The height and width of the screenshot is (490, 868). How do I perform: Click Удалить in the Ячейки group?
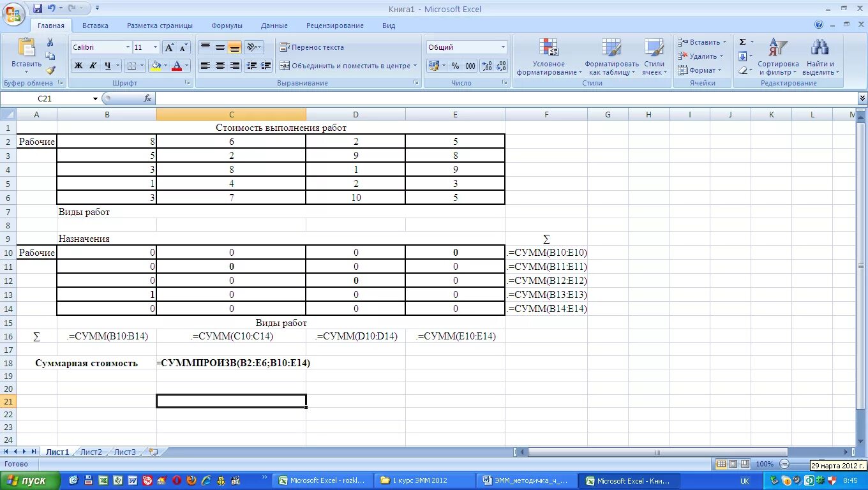pos(700,56)
